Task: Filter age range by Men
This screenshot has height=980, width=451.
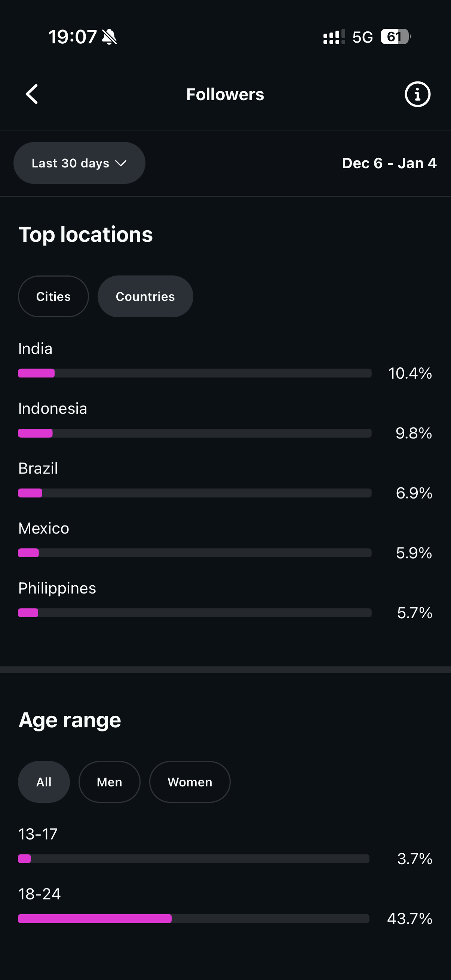Action: click(x=109, y=782)
